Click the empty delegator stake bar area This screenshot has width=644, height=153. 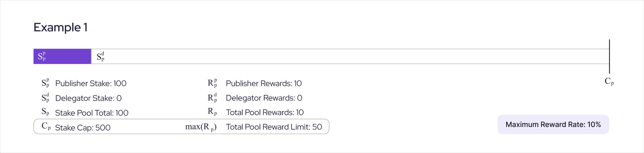[349, 56]
